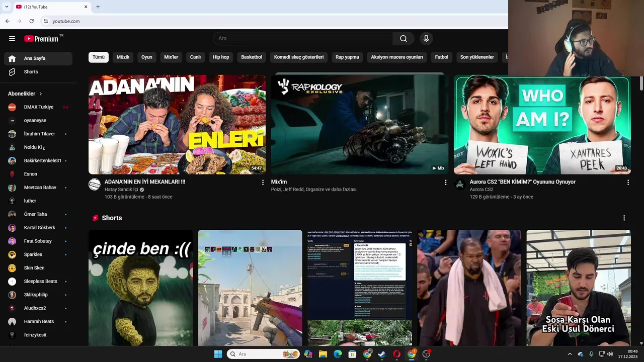Open Ana Sayfa home icon in sidebar
Image resolution: width=644 pixels, height=362 pixels.
pyautogui.click(x=12, y=58)
